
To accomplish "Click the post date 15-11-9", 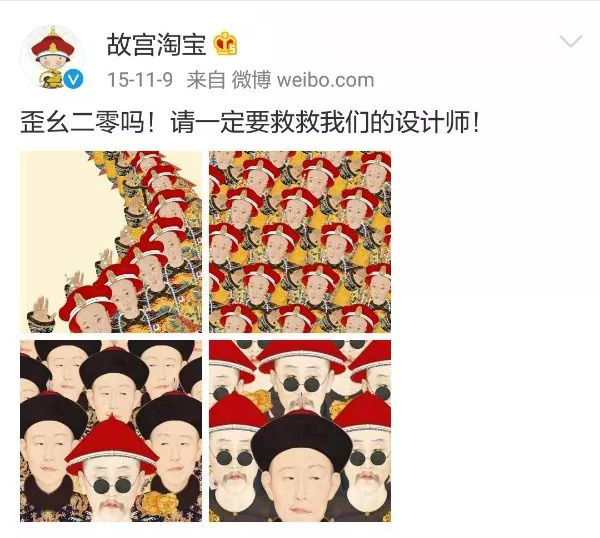I will (140, 80).
